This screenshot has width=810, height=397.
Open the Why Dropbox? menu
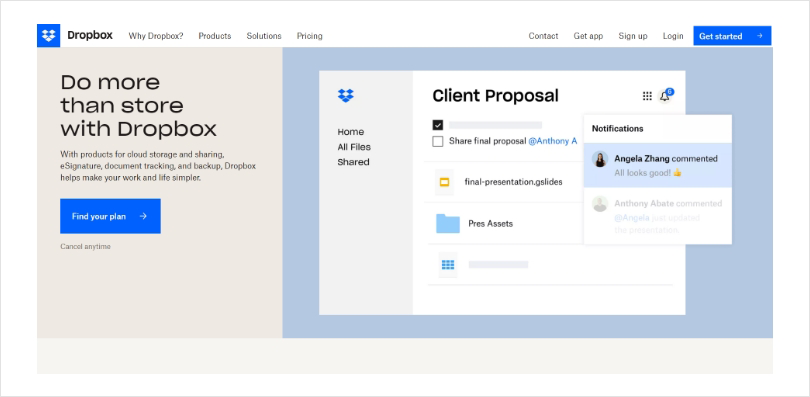[156, 36]
